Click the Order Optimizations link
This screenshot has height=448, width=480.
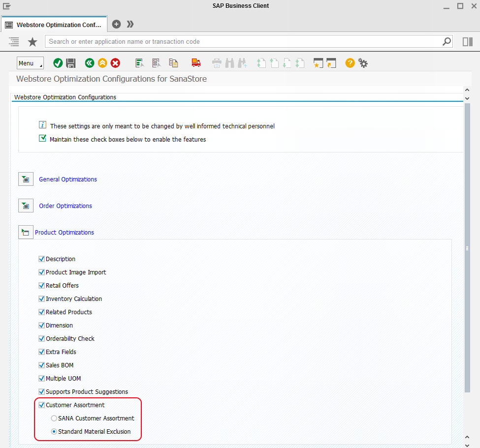coord(65,206)
